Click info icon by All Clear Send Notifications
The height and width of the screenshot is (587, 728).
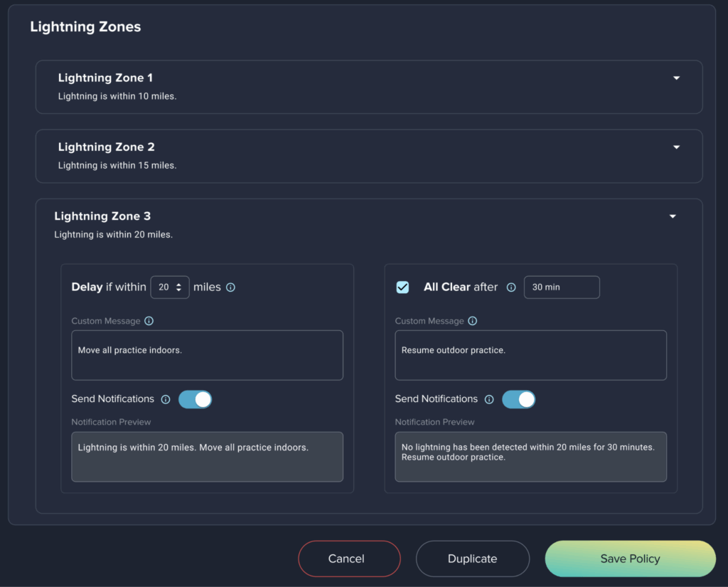pos(489,399)
